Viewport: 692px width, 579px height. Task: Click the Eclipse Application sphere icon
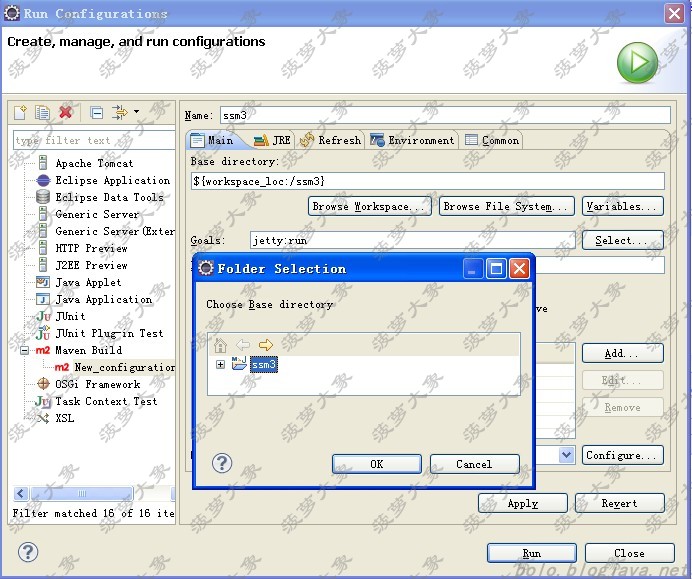43,180
